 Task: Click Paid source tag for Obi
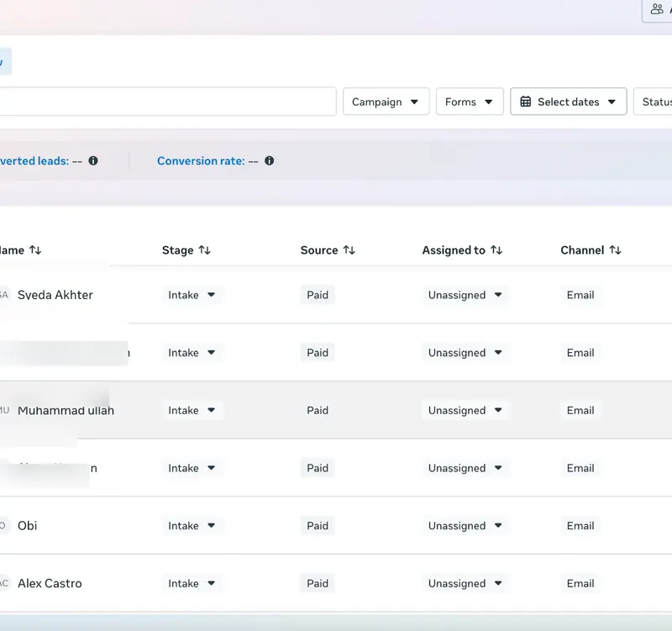[x=318, y=525]
